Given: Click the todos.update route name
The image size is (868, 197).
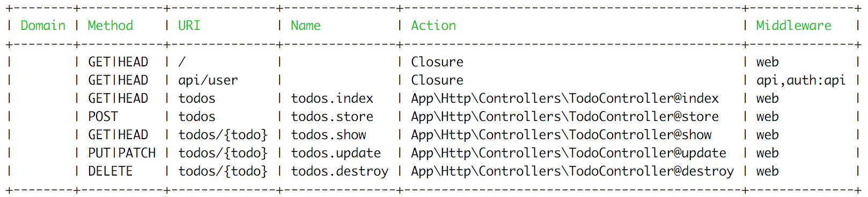Looking at the screenshot, I should coord(336,153).
